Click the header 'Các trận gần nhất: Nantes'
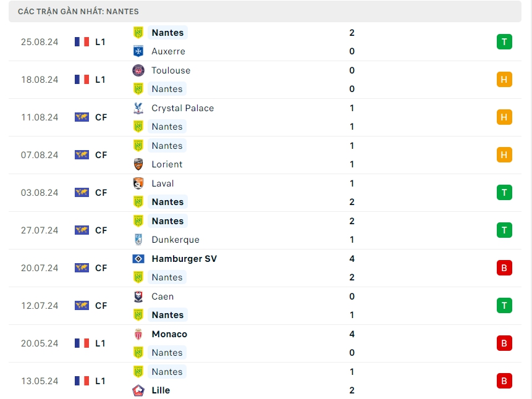The width and height of the screenshot is (532, 399). 78,12
